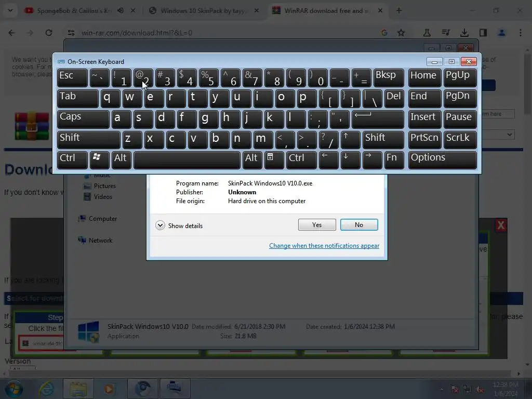Viewport: 532px width, 399px height.
Task: Click Change when these notifications appear link
Action: [x=324, y=246]
